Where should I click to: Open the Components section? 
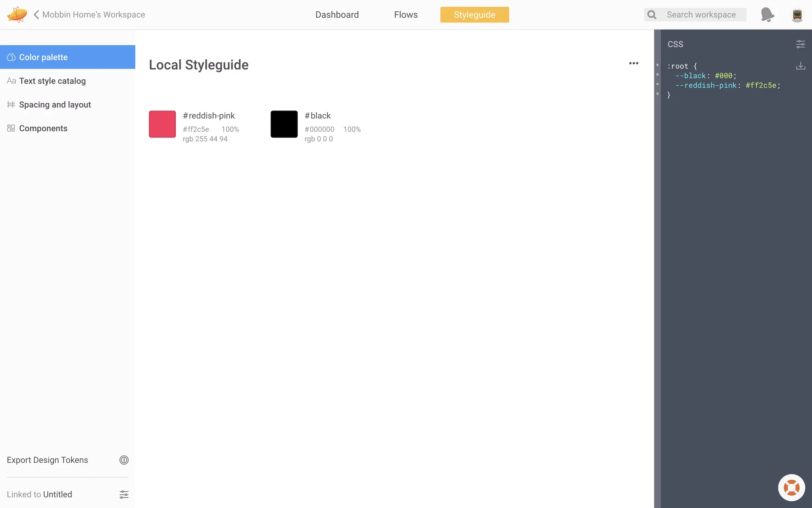[43, 128]
